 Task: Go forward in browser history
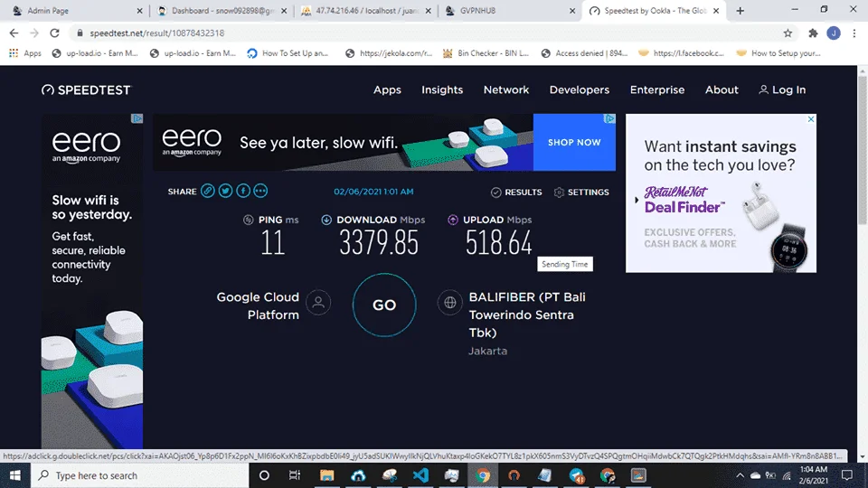point(34,33)
